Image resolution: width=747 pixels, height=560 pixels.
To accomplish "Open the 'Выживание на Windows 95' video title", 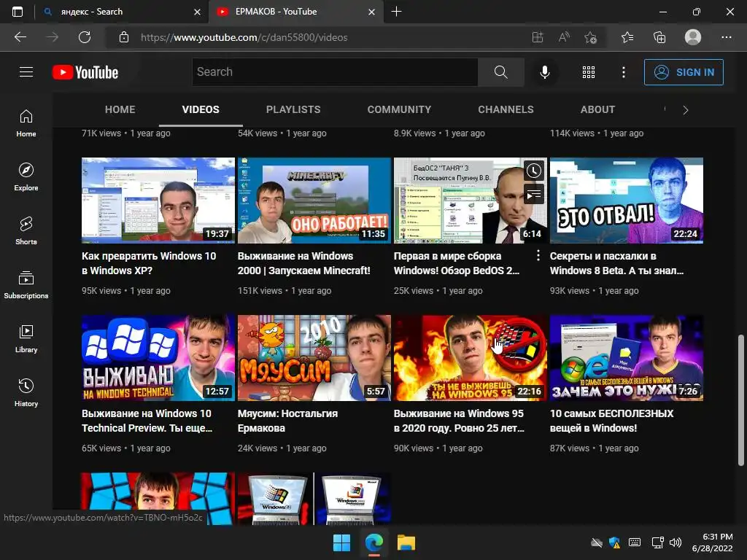I will tap(459, 421).
